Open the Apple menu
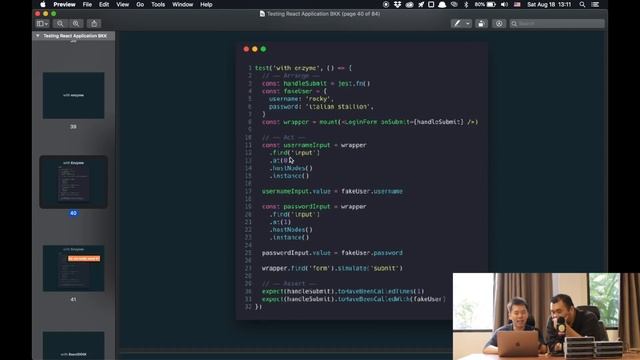 pos(43,4)
